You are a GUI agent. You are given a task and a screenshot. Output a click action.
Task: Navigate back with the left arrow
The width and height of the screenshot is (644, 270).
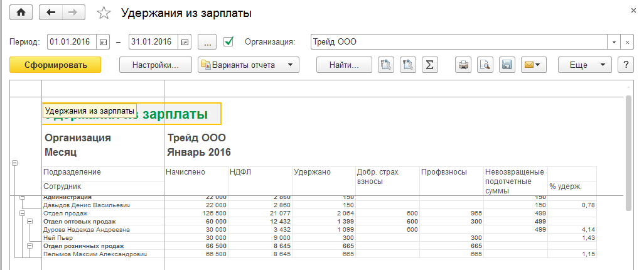click(x=51, y=13)
